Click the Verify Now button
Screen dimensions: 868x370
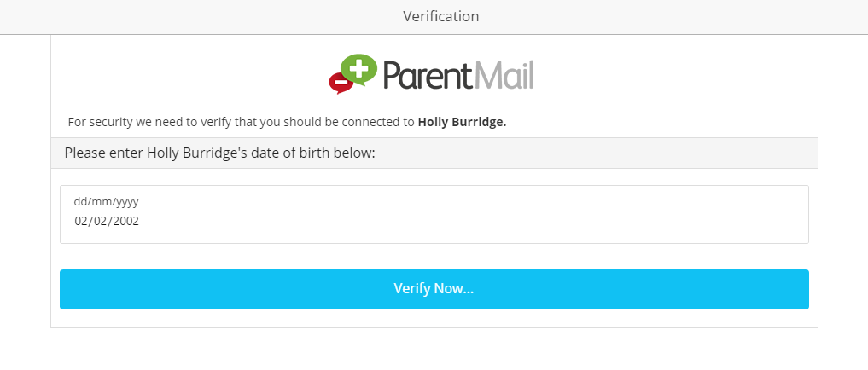434,289
